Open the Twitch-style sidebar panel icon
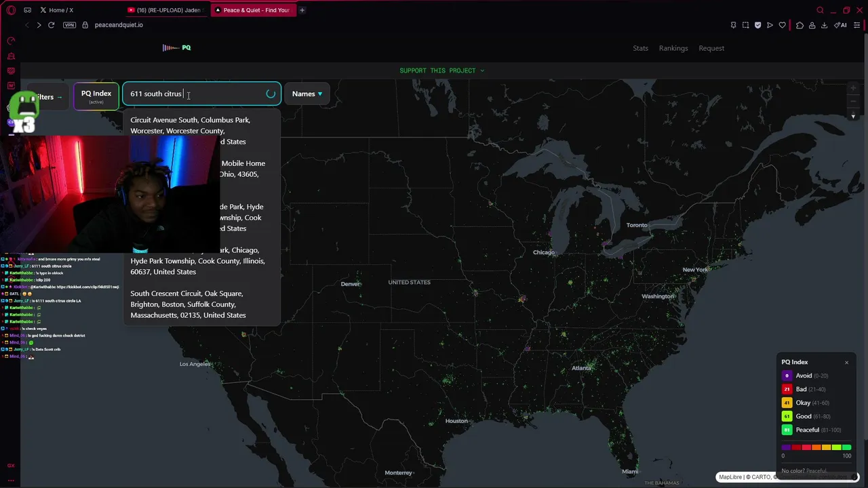868x488 pixels. [11, 71]
